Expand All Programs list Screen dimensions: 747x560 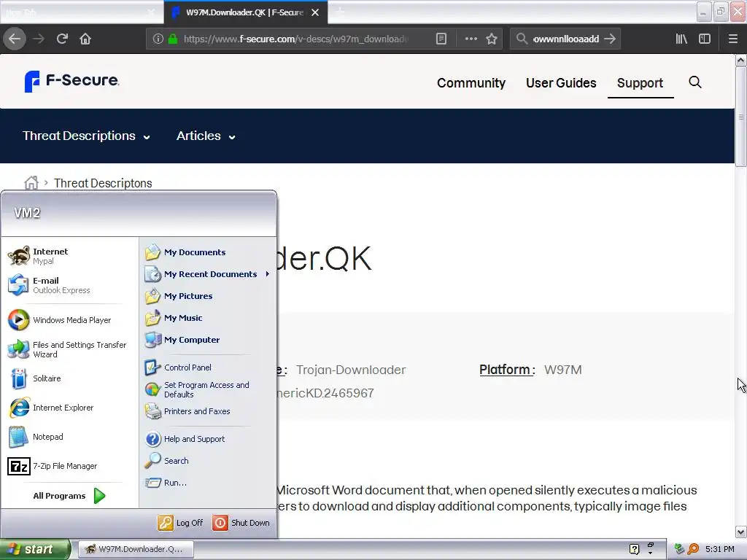pos(69,496)
